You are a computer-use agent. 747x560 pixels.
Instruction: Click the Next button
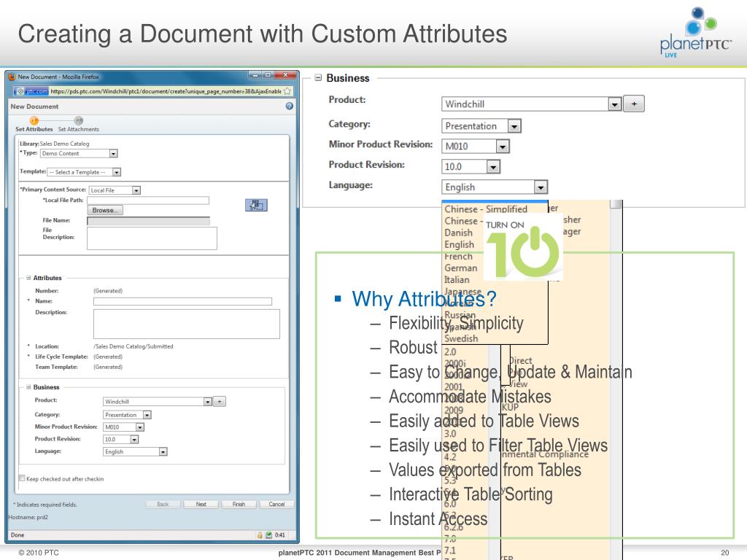coord(201,504)
